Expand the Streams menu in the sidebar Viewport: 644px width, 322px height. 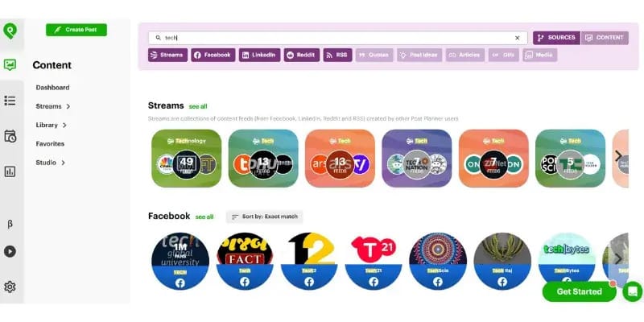coord(53,106)
